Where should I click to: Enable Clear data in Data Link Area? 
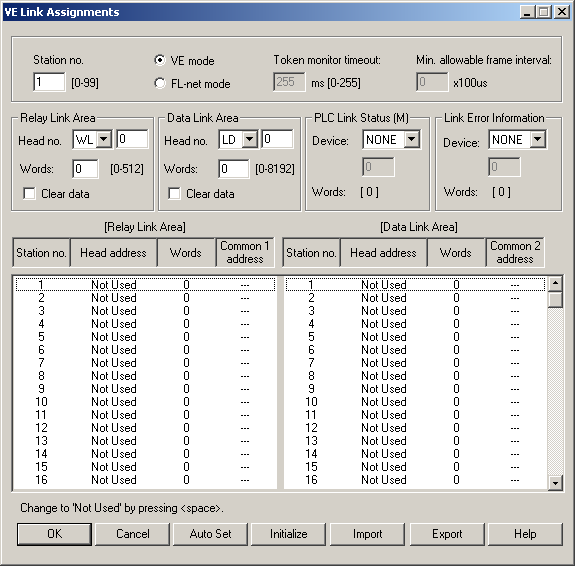[174, 193]
